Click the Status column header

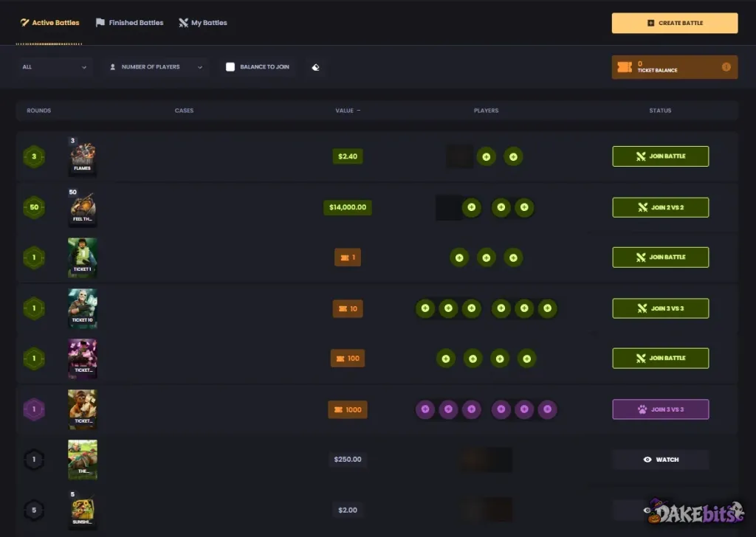tap(660, 111)
